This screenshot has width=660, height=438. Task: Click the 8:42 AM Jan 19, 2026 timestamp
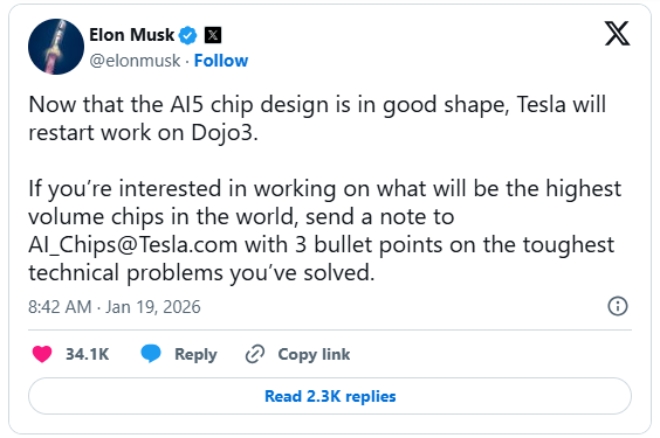114,307
